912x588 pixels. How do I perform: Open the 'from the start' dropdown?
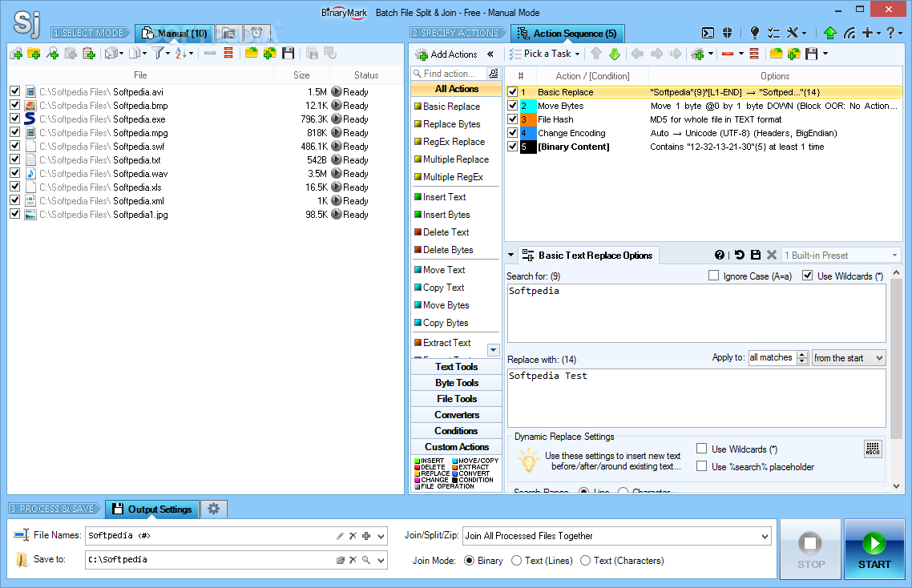(x=849, y=358)
